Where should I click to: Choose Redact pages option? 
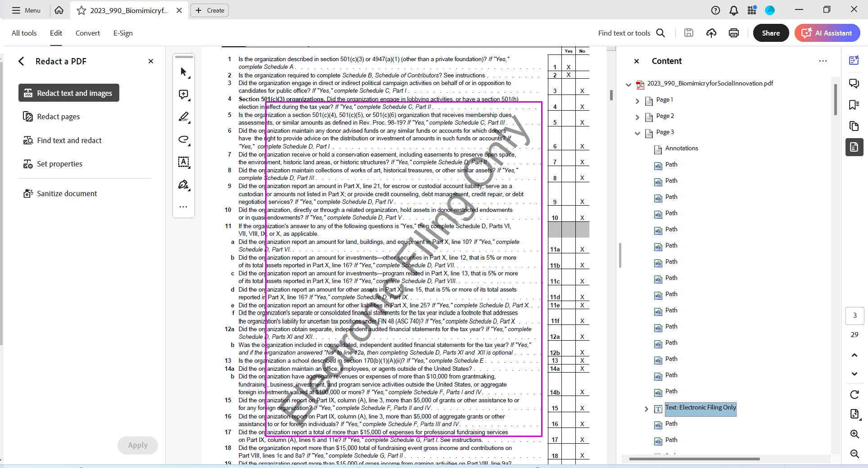coord(51,117)
